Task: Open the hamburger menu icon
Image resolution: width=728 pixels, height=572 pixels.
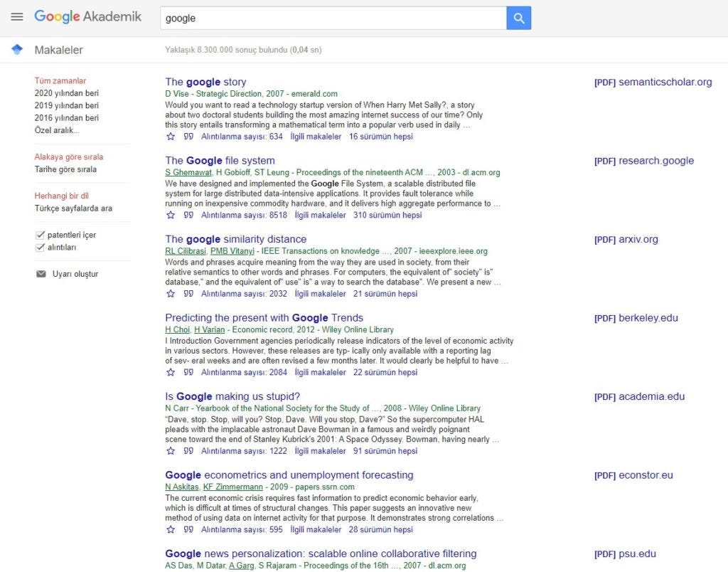Action: point(17,17)
